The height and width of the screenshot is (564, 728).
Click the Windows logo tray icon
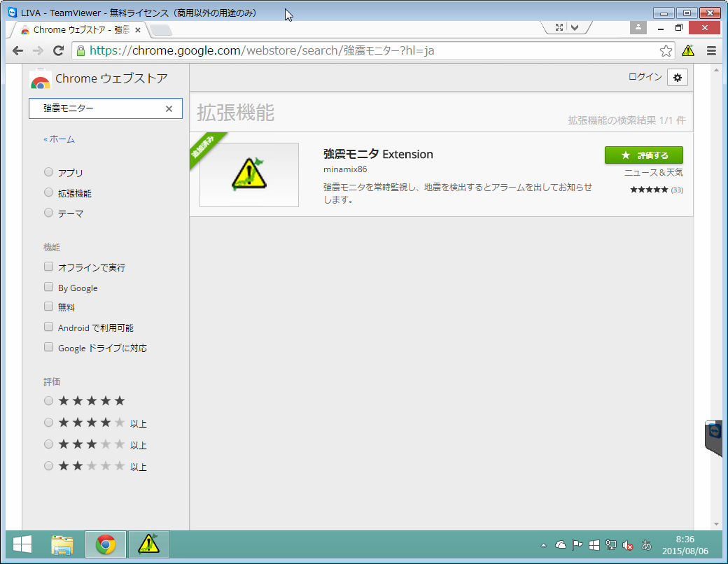pos(594,545)
